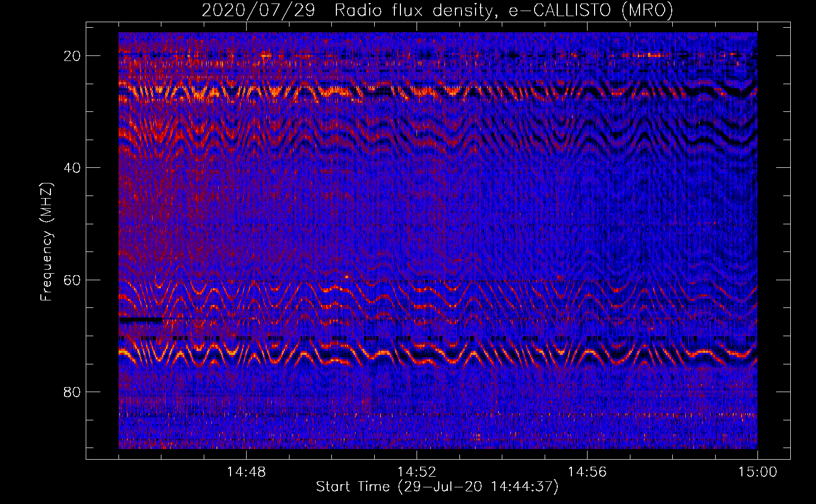Viewport: 816px width, 504px height.
Task: Click the 80 MHz frequency tick label
Action: pyautogui.click(x=72, y=392)
